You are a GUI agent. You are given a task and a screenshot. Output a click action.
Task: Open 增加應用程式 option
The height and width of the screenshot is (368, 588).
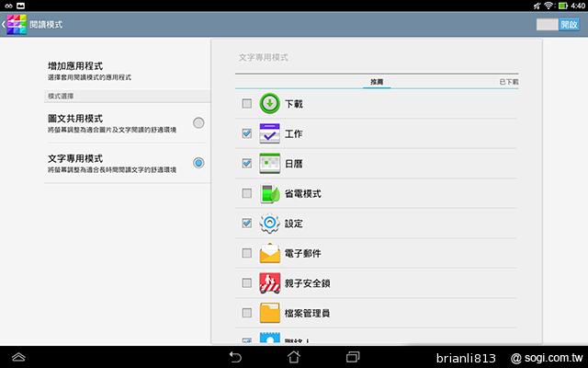pyautogui.click(x=127, y=71)
